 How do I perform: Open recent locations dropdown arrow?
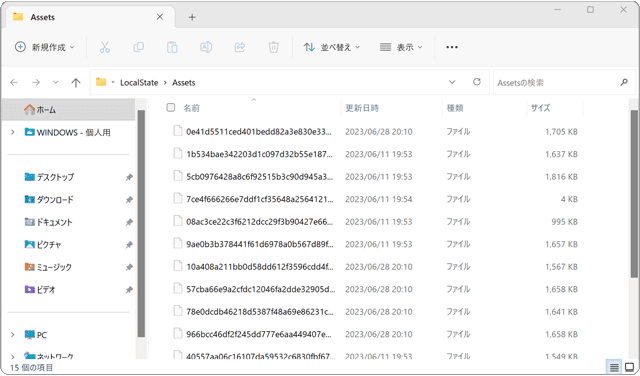tap(56, 82)
